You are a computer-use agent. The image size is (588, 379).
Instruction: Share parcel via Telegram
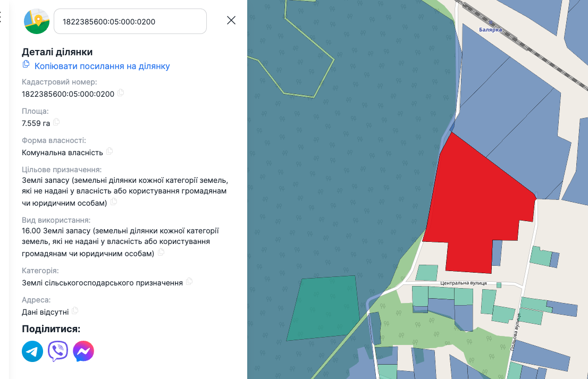(32, 351)
